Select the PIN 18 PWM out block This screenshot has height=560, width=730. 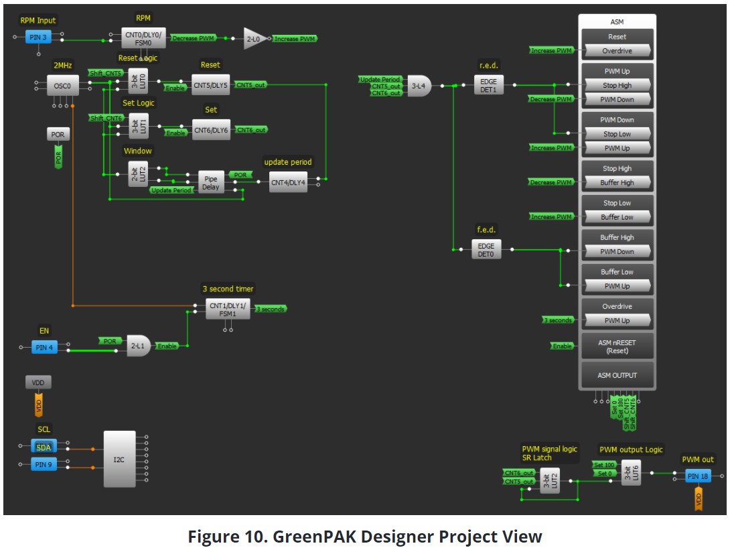click(698, 476)
